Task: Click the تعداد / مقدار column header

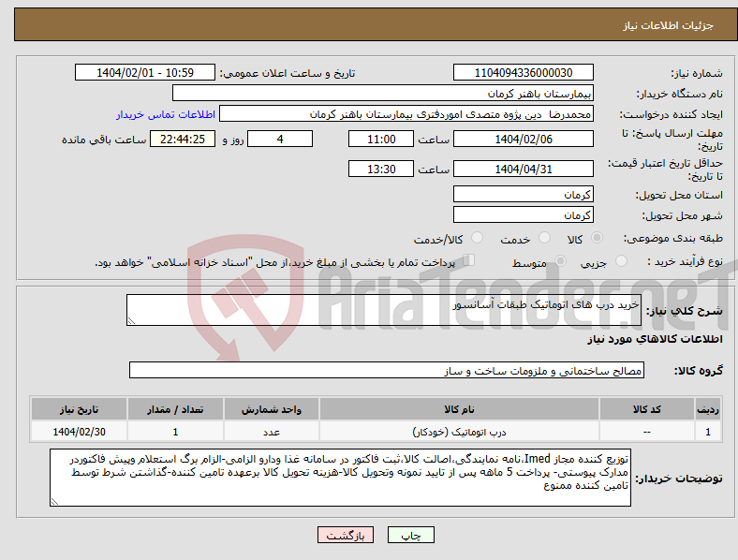Action: (175, 409)
